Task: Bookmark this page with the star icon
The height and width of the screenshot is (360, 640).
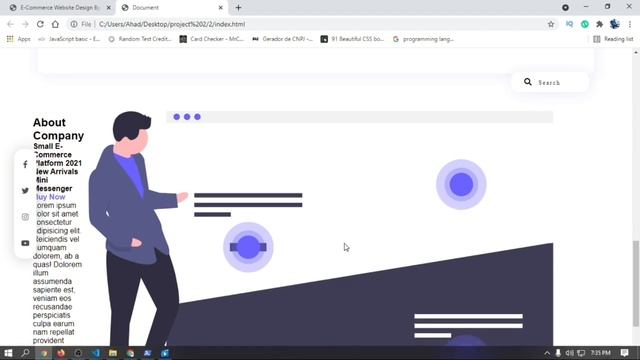Action: click(x=551, y=24)
